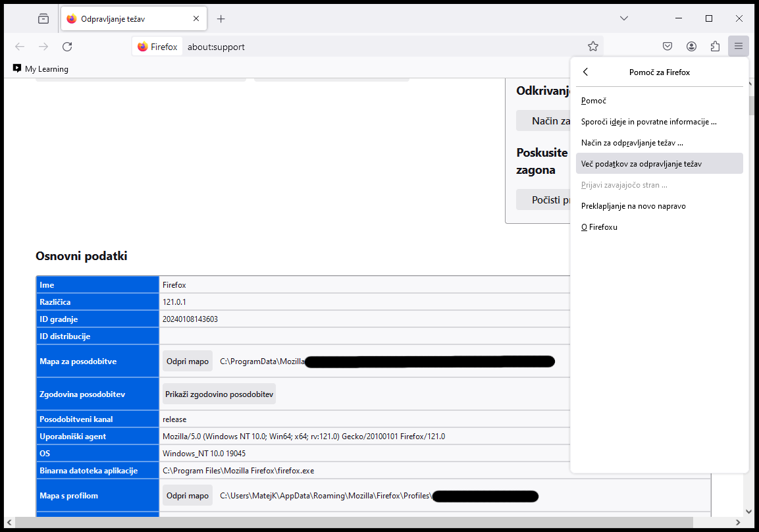Click the Ime row header
Viewport: 759px width, 532px height.
[x=98, y=284]
